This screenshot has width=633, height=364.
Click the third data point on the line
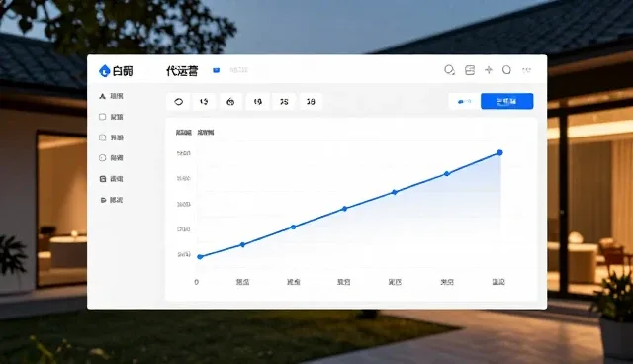point(294,227)
